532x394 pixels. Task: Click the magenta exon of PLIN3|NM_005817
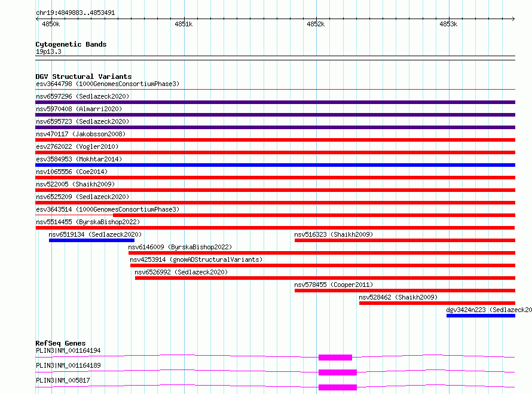point(338,387)
